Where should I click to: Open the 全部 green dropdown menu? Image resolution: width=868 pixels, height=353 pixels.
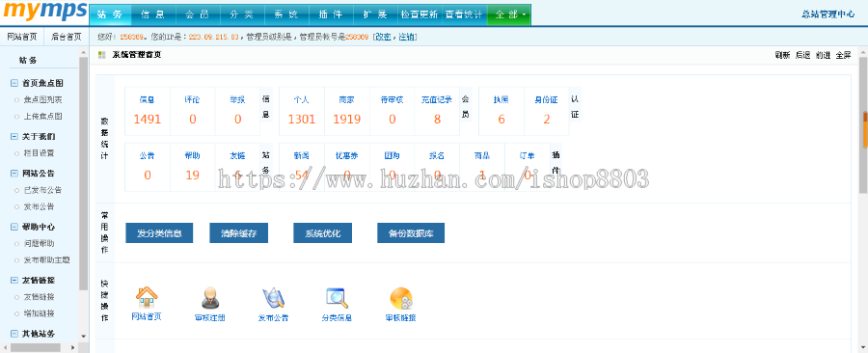coord(509,14)
